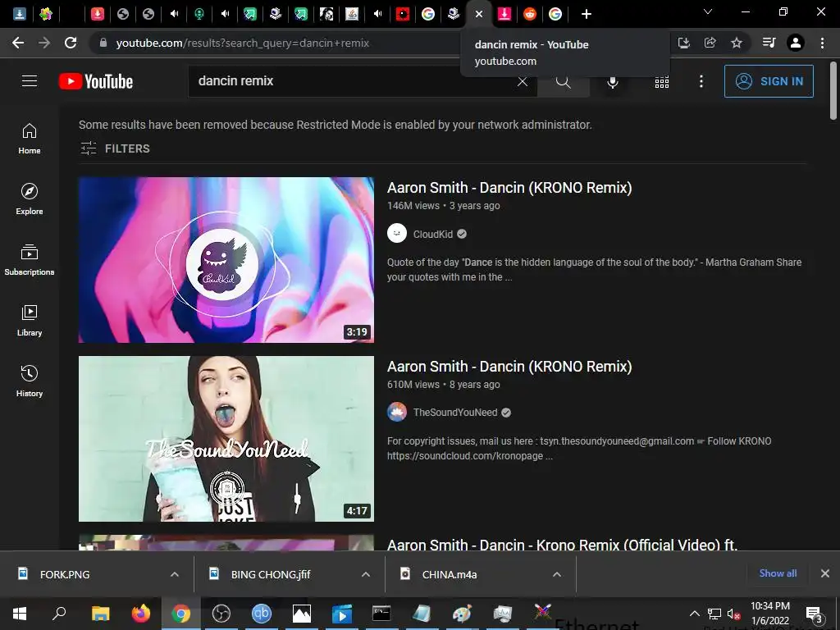Reload the page

pyautogui.click(x=71, y=43)
